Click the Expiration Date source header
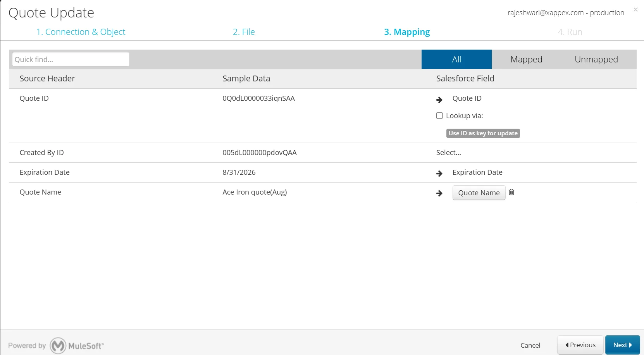 [45, 172]
